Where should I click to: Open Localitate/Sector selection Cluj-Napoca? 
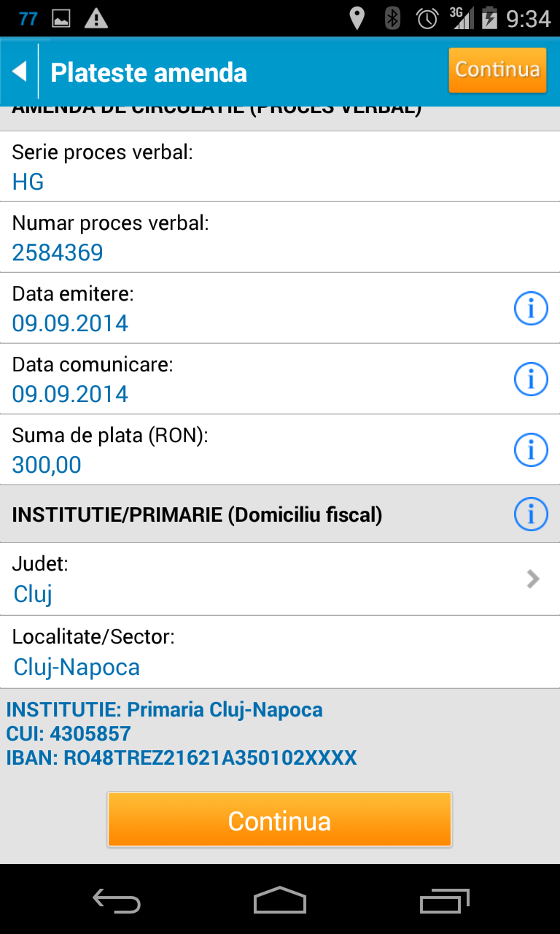pos(77,667)
